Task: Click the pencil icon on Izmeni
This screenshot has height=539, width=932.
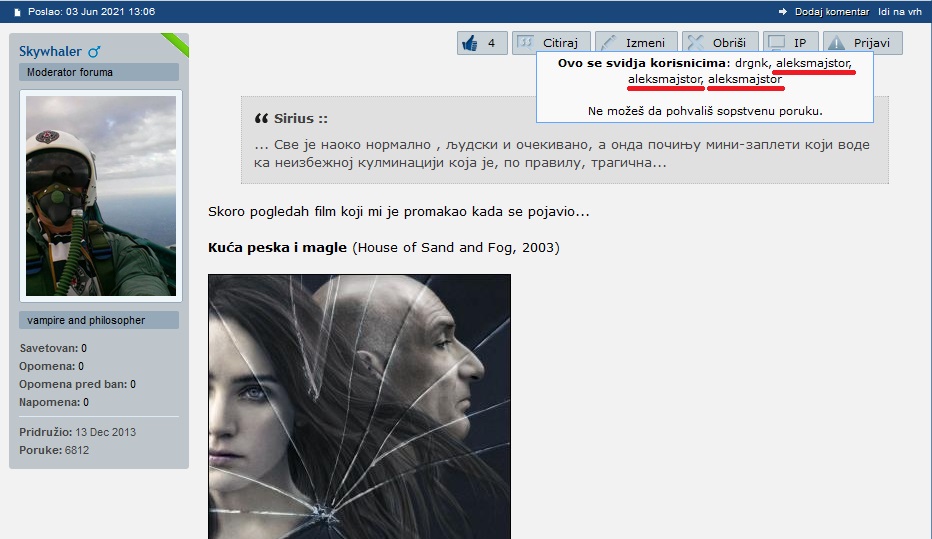Action: click(x=608, y=43)
